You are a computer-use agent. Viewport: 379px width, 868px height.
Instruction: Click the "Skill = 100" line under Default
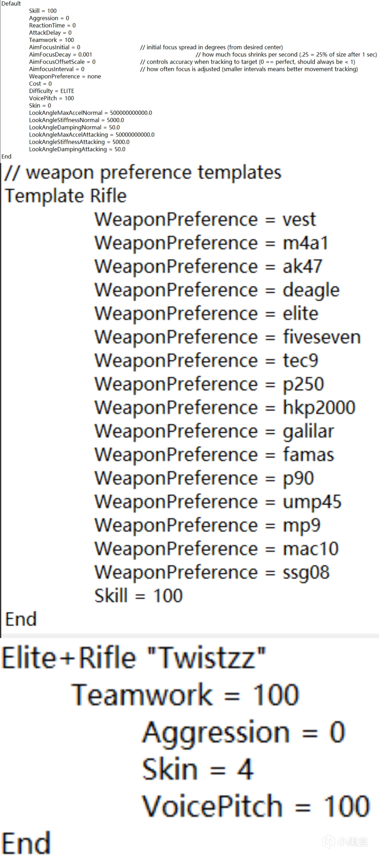43,11
